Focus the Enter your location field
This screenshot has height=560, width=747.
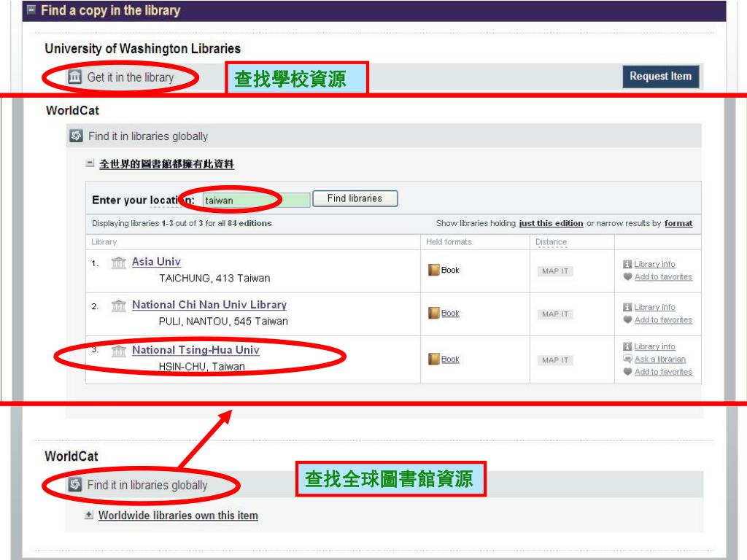(x=256, y=200)
